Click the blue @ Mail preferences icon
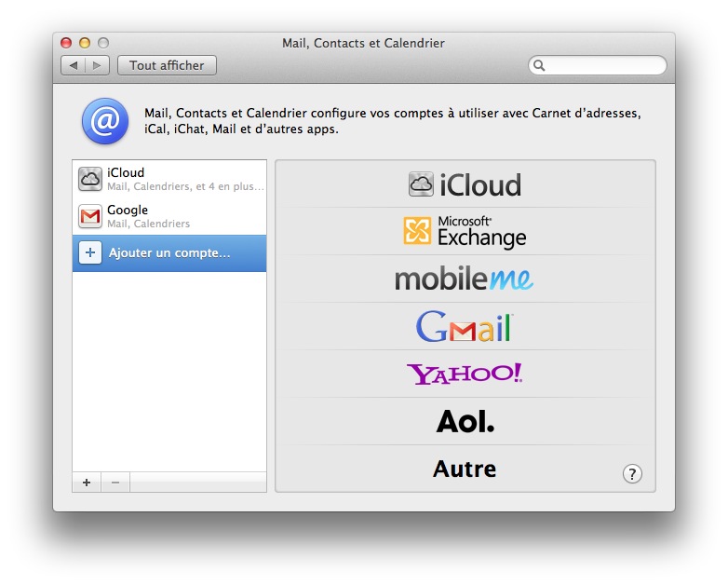The height and width of the screenshot is (585, 728). 105,121
